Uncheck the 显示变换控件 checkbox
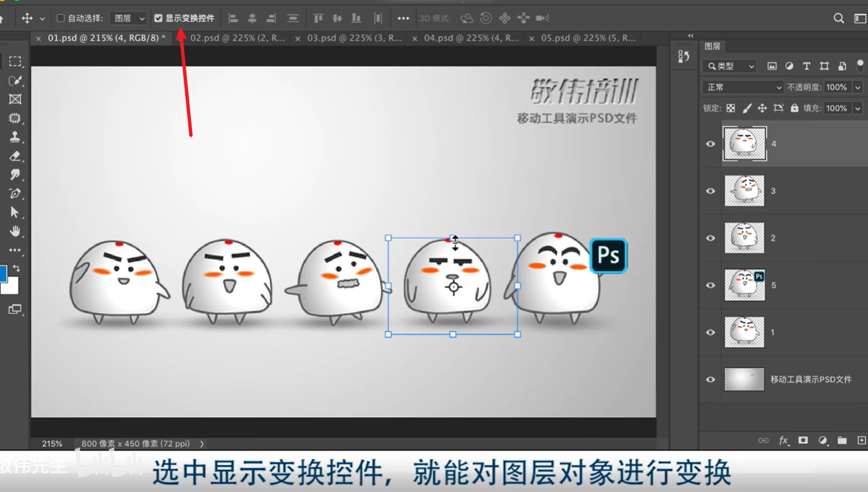 [x=159, y=18]
